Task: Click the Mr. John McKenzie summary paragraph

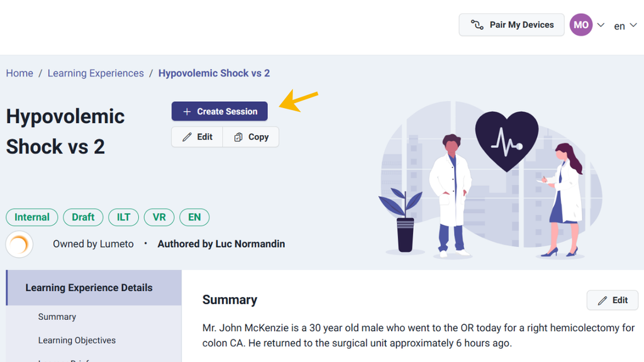Action: pos(418,336)
